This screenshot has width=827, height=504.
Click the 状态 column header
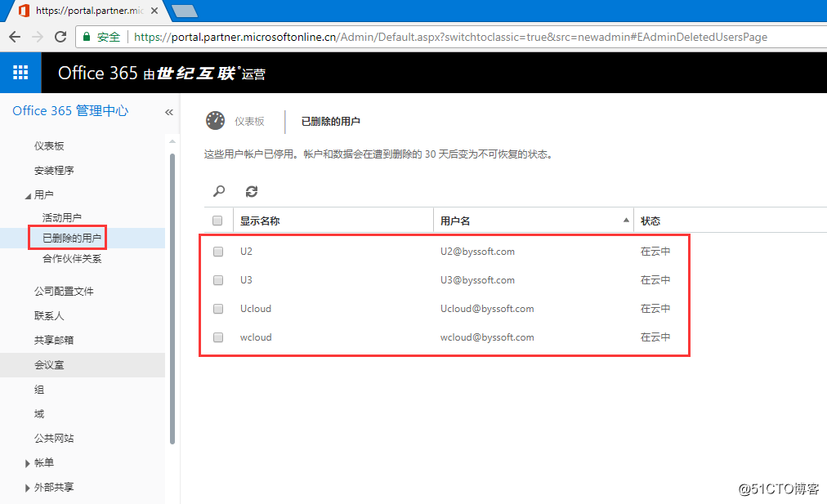(650, 221)
